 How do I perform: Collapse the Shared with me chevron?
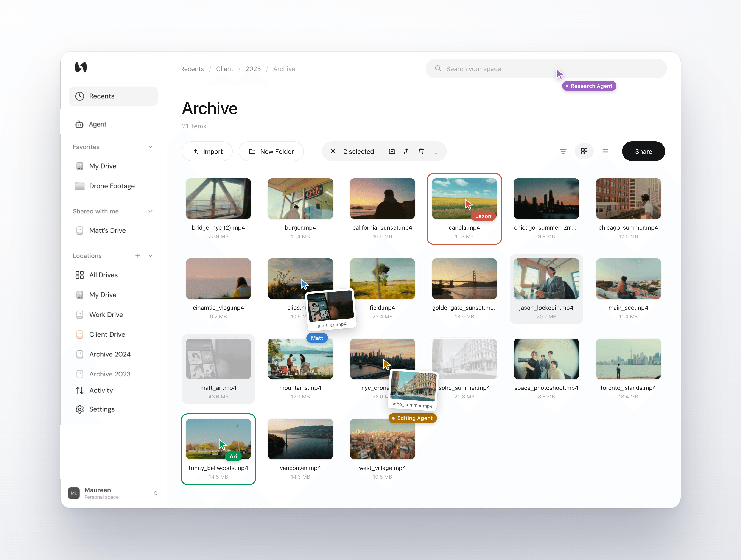(x=150, y=211)
